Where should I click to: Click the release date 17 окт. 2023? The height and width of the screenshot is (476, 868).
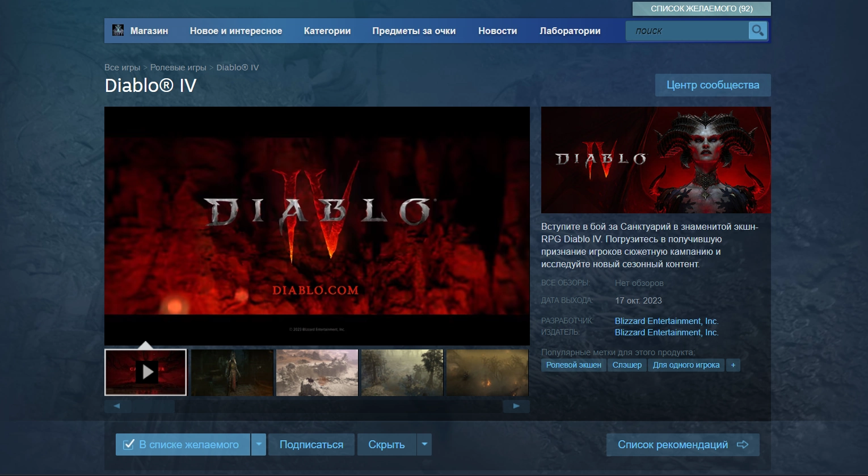coord(638,301)
